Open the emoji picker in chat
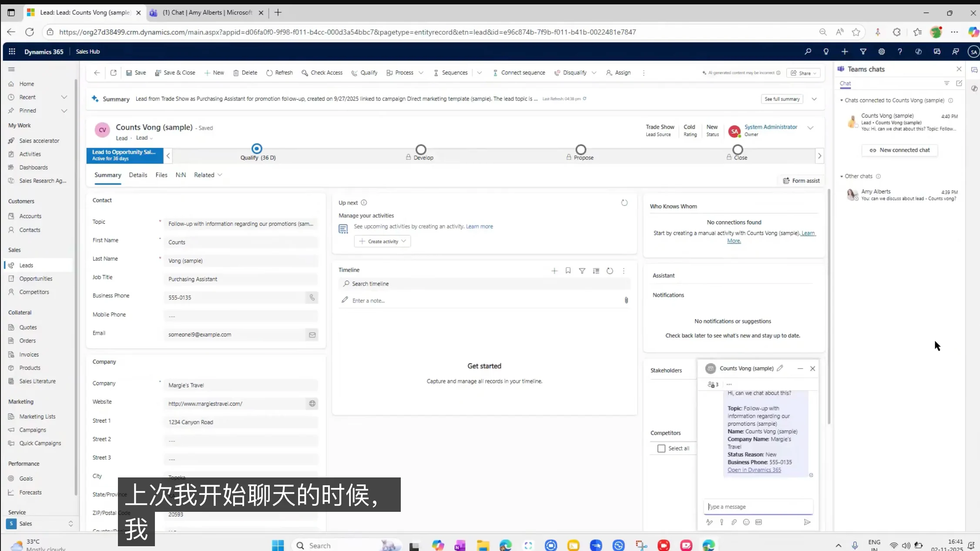The image size is (980, 551). (x=746, y=522)
